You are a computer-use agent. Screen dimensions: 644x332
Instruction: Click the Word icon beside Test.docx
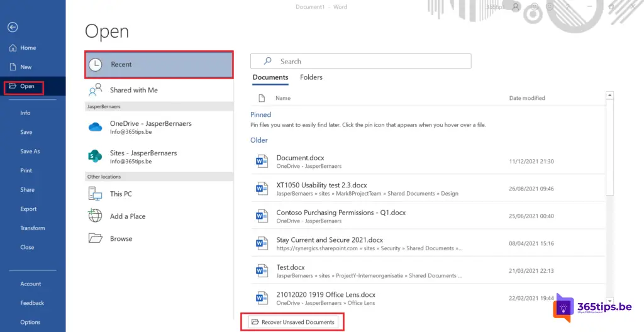tap(262, 271)
